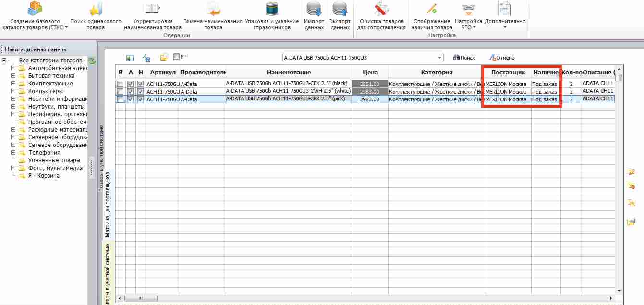Toggle column A box for the (black) row
Screen dimensions: 644x305
(x=130, y=84)
